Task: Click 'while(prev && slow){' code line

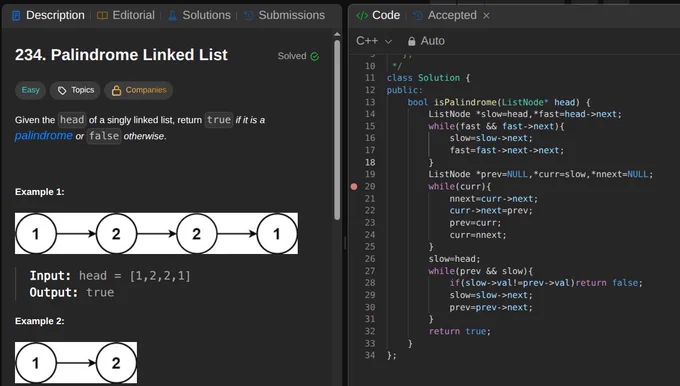Action: pos(481,271)
